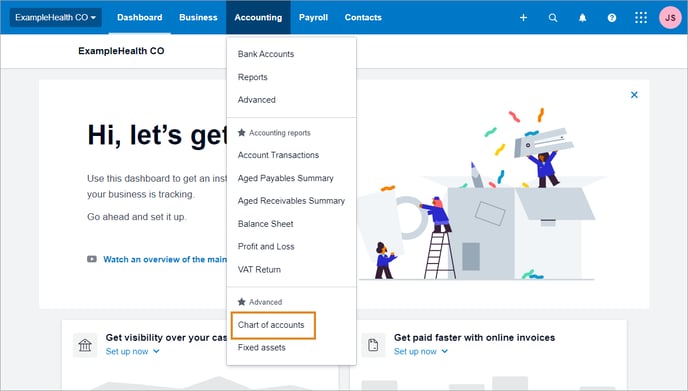View notifications bell icon
Screen dimensions: 688x391
[x=582, y=18]
